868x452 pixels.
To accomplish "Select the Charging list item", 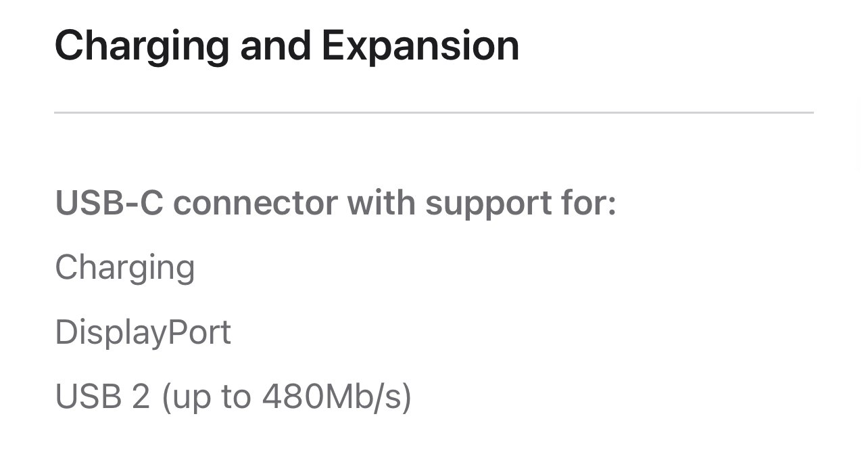I will 125,267.
